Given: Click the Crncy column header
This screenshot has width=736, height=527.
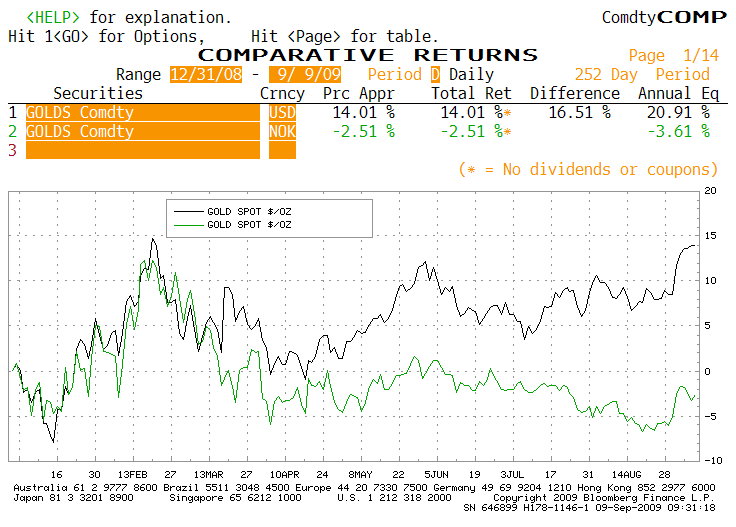Looking at the screenshot, I should (x=282, y=93).
